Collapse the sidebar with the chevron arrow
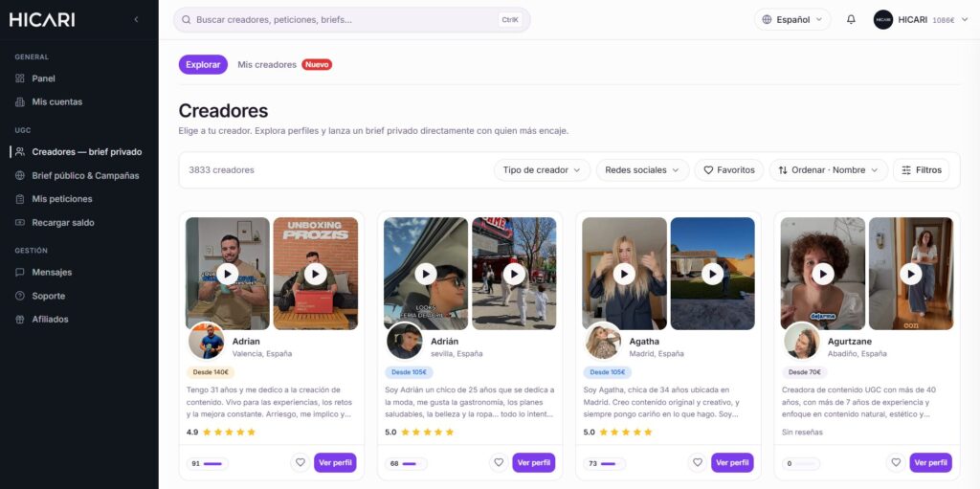Image resolution: width=980 pixels, height=489 pixels. point(136,19)
